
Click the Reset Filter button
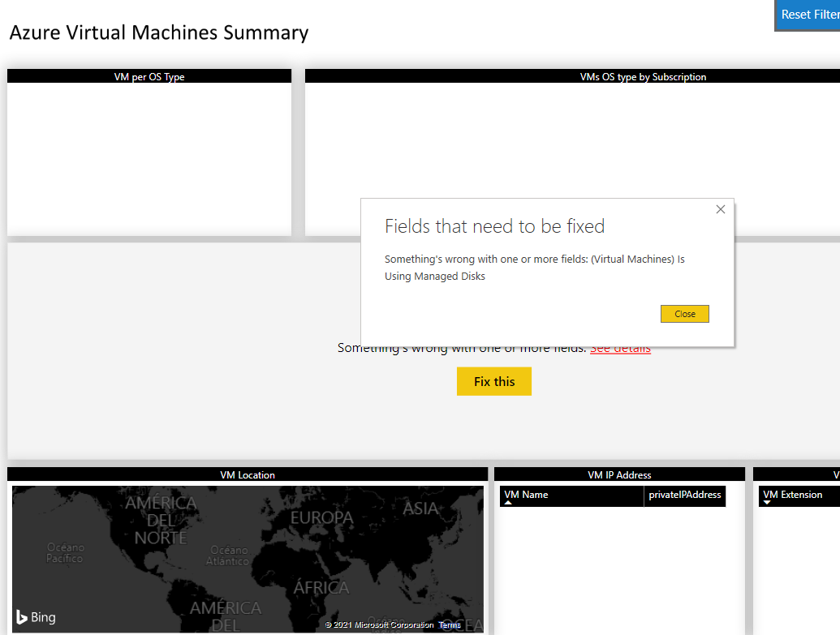(808, 15)
